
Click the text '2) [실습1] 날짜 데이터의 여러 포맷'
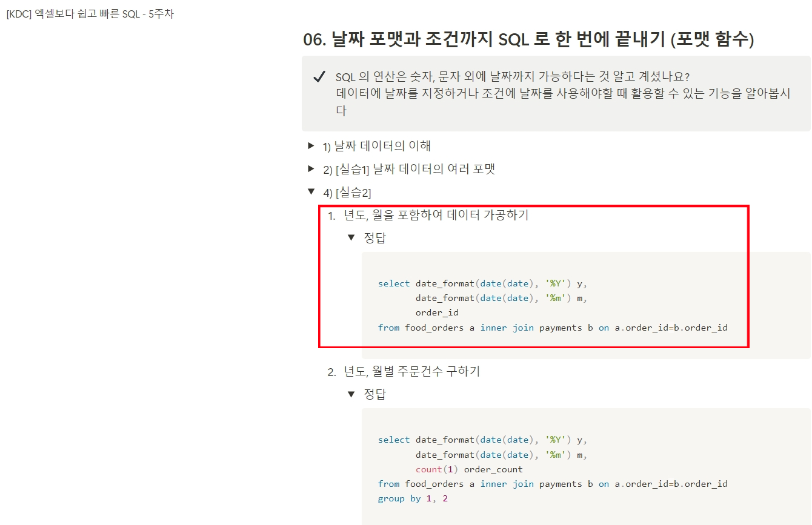[408, 169]
